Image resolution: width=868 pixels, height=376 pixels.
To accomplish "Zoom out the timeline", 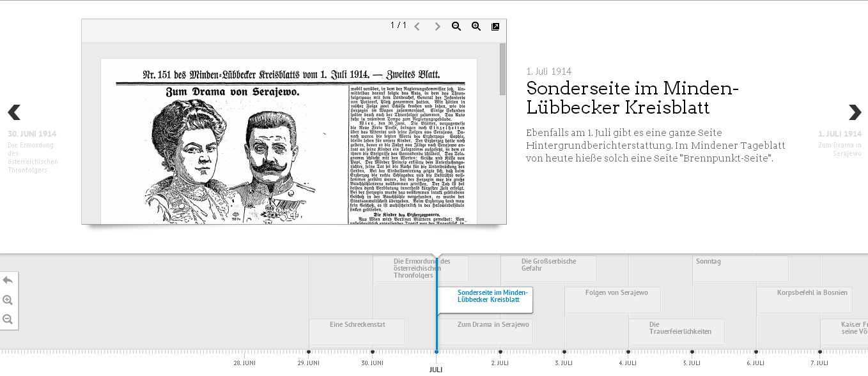I will point(8,319).
